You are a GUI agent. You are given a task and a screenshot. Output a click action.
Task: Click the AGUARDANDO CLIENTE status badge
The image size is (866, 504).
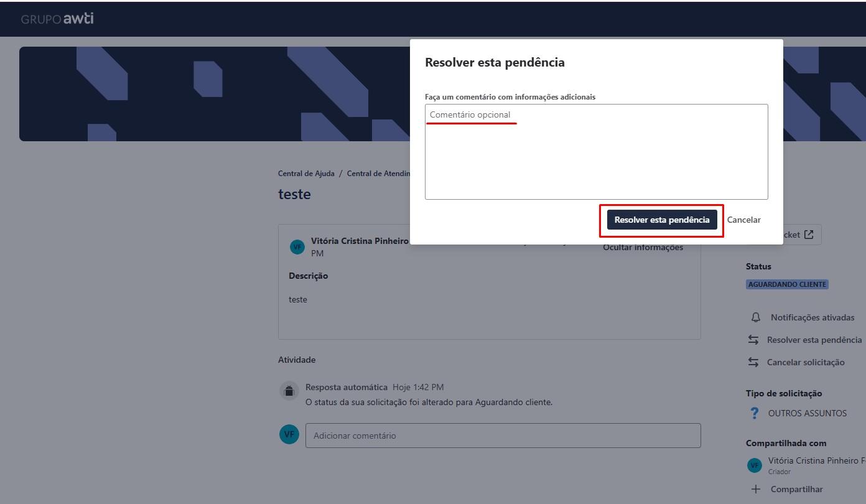787,284
